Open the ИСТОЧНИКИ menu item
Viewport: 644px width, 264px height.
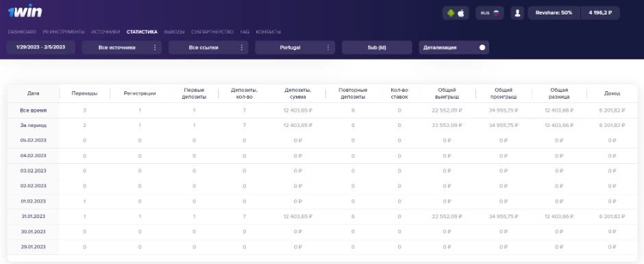point(106,32)
